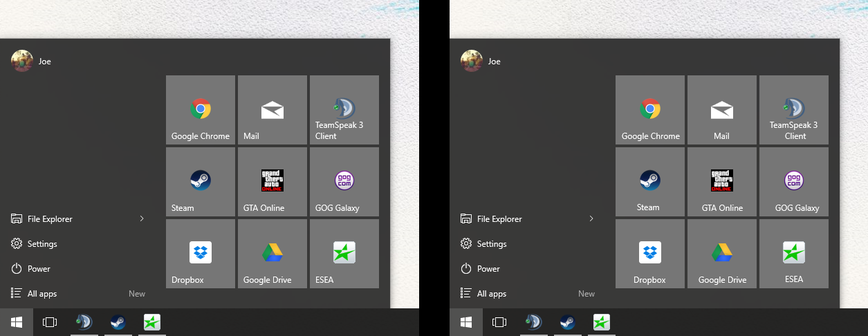Click the New label in right Start menu
Viewport: 868px width, 336px height.
[x=587, y=294]
